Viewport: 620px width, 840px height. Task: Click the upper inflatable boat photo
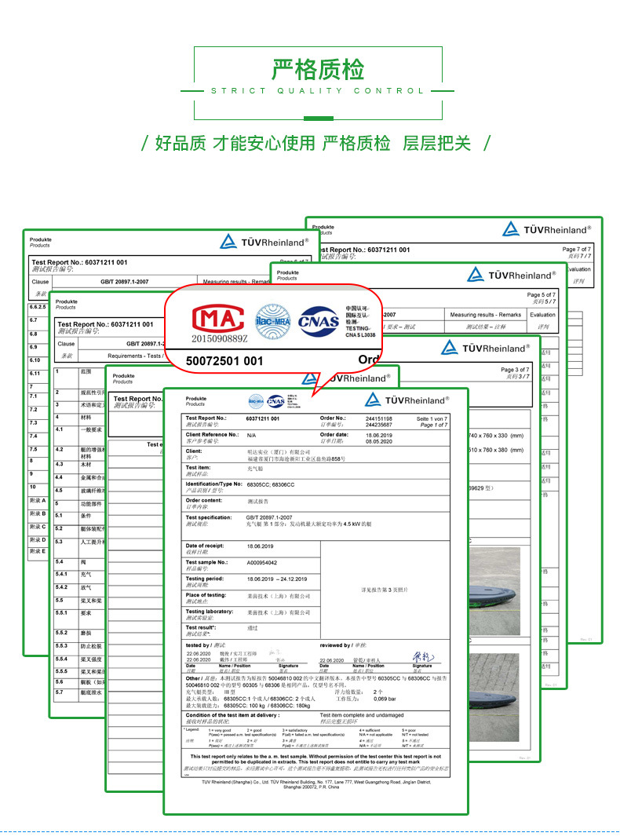494,591
